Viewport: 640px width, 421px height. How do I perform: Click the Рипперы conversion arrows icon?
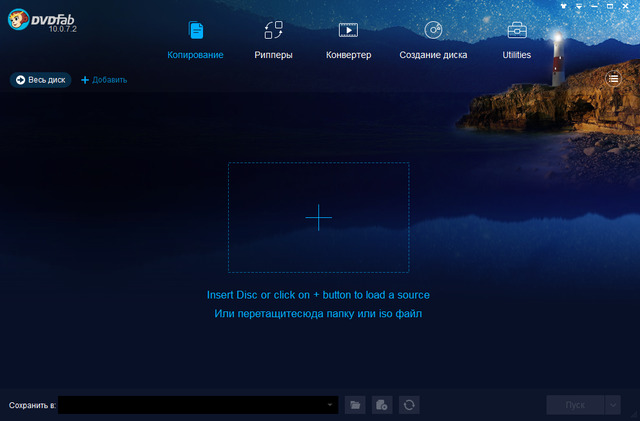tap(273, 30)
